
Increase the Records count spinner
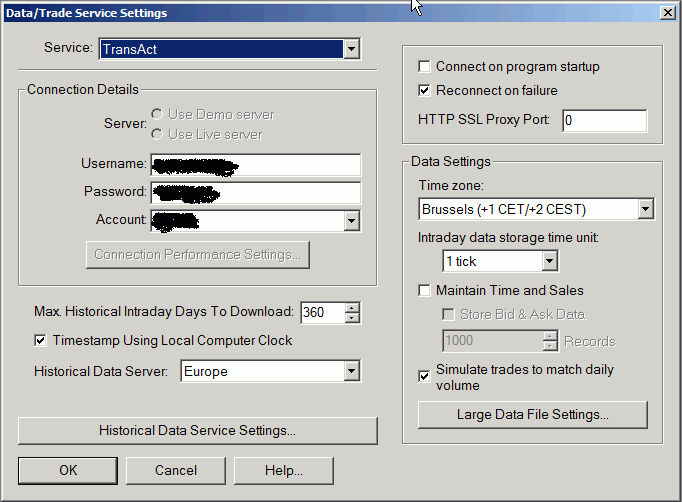(x=550, y=335)
